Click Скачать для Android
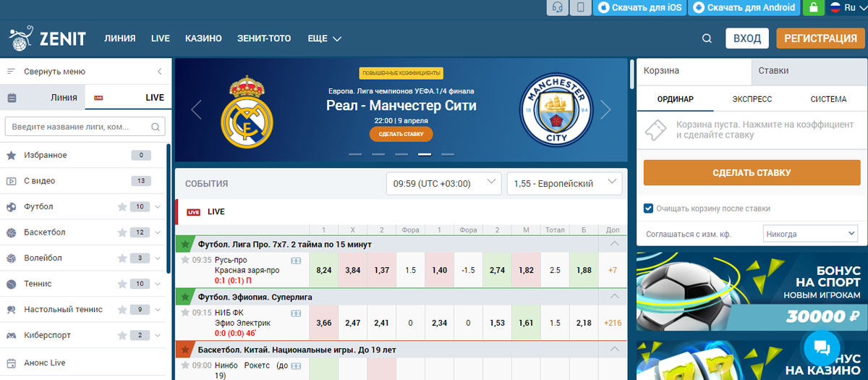The width and height of the screenshot is (868, 380). click(744, 8)
